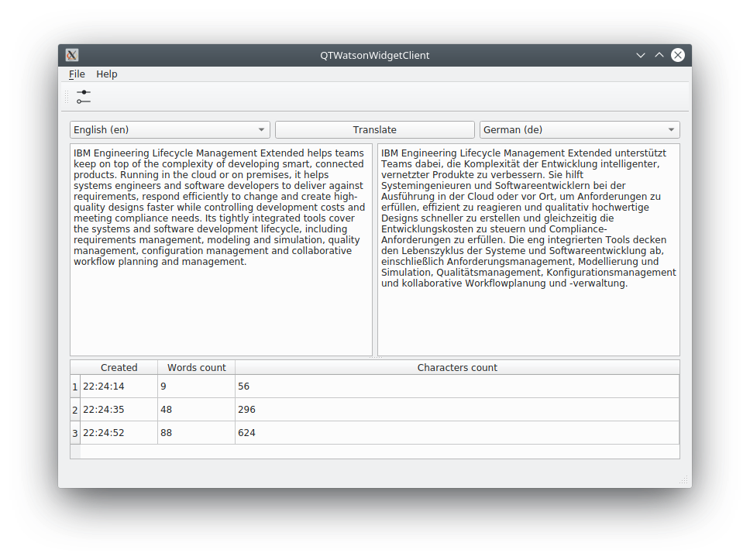Sort by the Words count column
Image resolution: width=750 pixels, height=560 pixels.
click(x=196, y=367)
